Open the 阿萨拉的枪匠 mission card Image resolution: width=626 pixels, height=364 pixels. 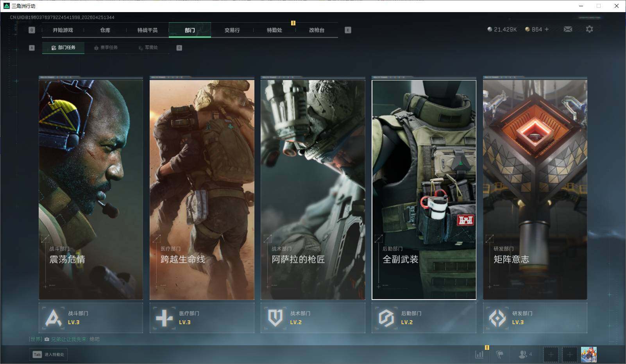click(313, 190)
